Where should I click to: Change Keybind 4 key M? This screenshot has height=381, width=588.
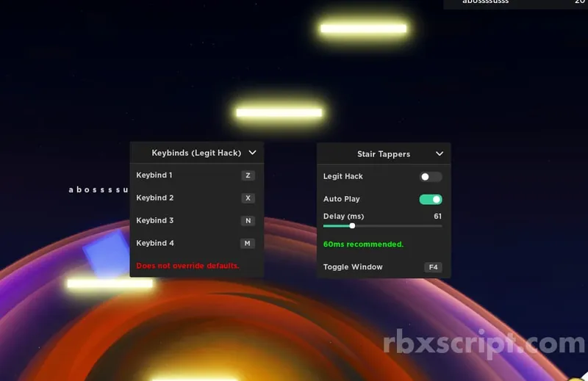point(248,243)
